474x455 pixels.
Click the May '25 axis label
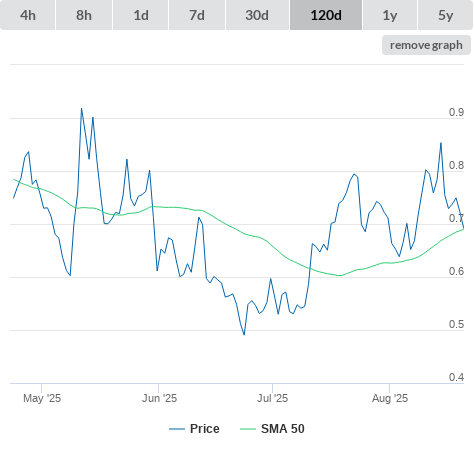[42, 398]
